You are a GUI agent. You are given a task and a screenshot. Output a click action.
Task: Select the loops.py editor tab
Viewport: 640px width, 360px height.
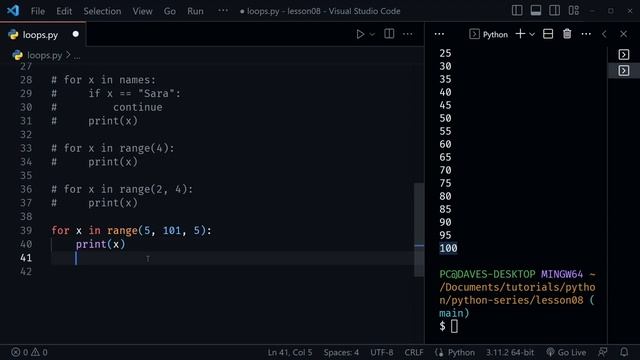43,34
